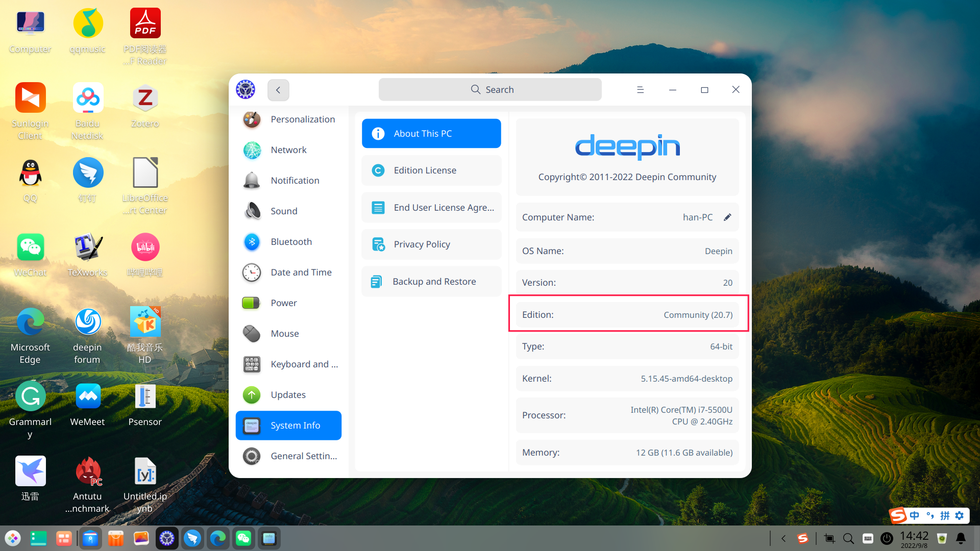980x551 pixels.
Task: Open Date and Time settings
Action: (x=301, y=272)
